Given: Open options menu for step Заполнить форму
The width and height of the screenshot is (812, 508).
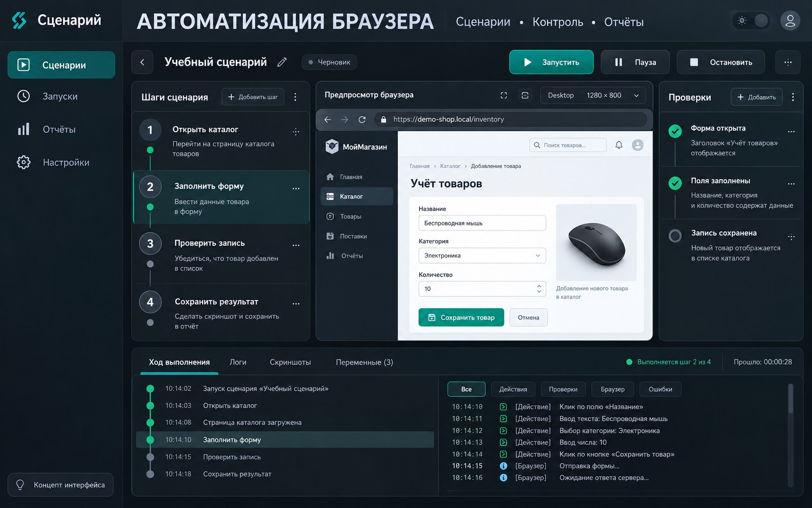Looking at the screenshot, I should pyautogui.click(x=296, y=188).
